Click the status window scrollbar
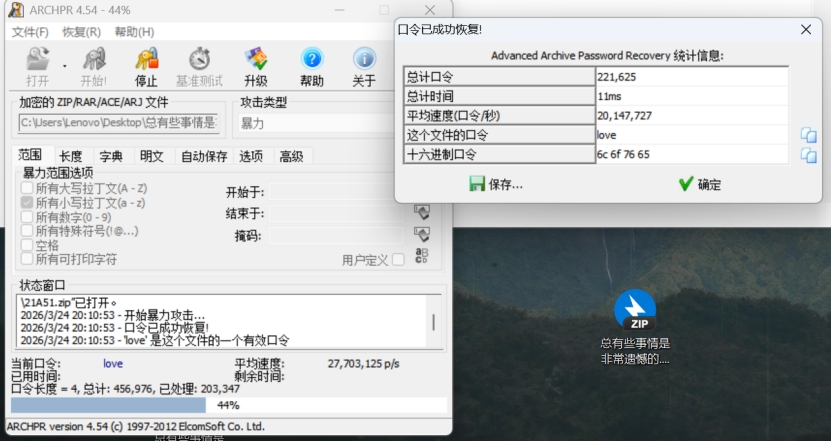831x442 pixels. [434, 322]
